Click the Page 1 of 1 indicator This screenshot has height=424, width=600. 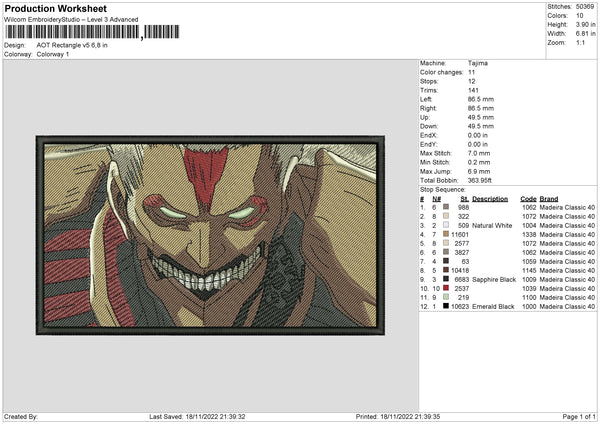click(x=579, y=417)
